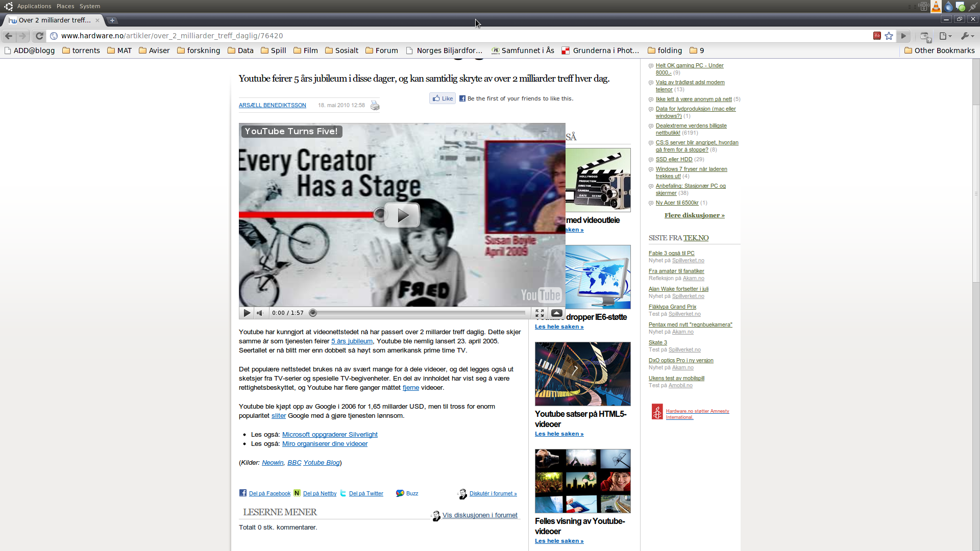Go forward to the next page
Screen dimensions: 980x551
(22, 36)
